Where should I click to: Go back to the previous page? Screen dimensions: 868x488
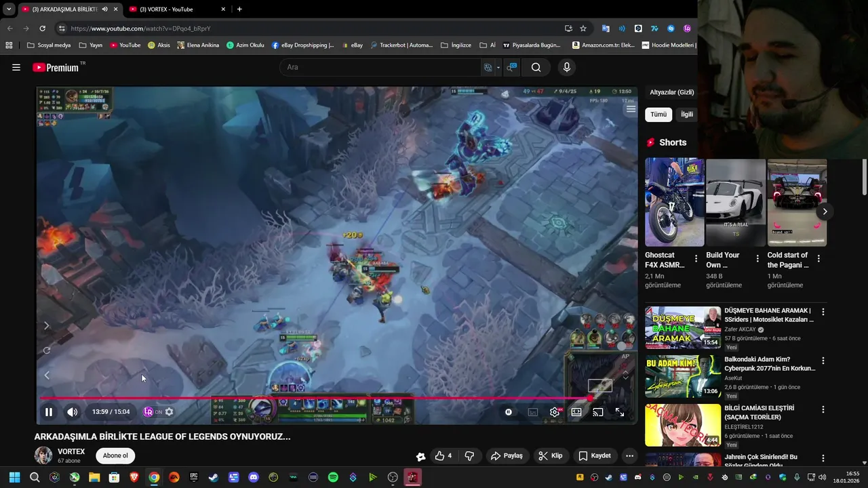tap(9, 28)
